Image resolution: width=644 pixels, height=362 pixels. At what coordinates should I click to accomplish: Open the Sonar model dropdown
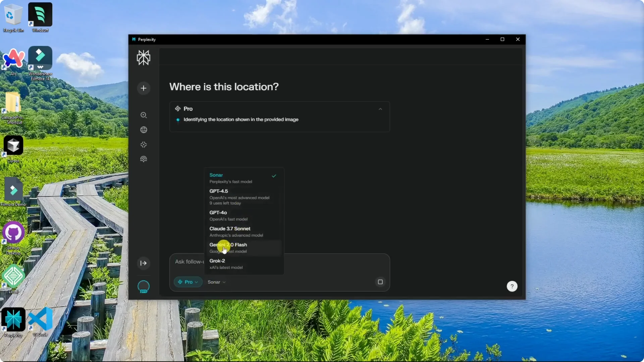pos(216,282)
